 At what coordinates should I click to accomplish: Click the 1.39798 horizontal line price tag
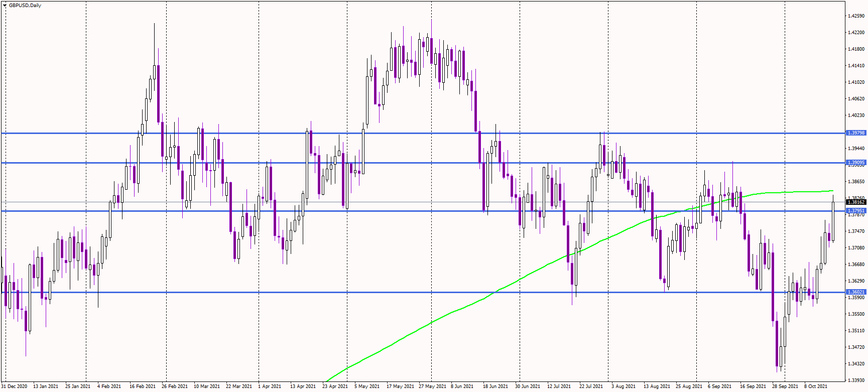point(856,133)
